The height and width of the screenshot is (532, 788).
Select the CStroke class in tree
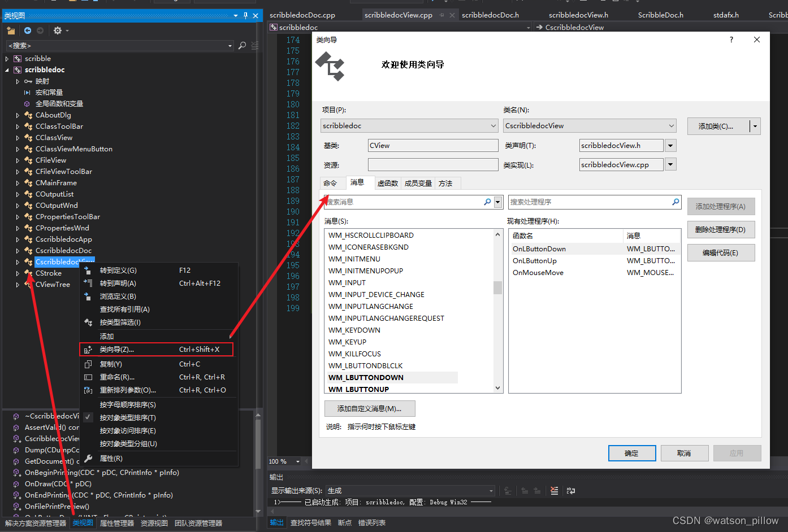pyautogui.click(x=48, y=273)
